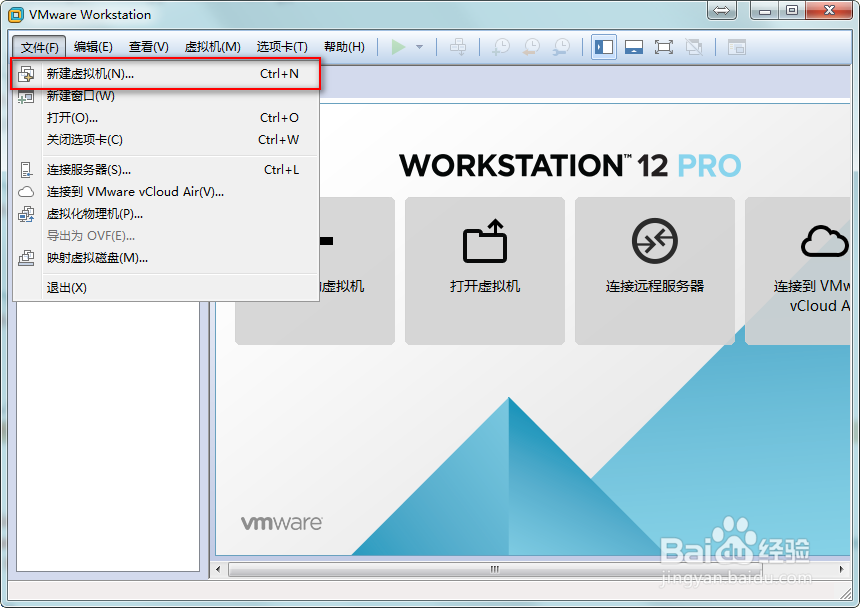This screenshot has width=860, height=608.
Task: Select 新建虚拟机(N)... menu entry
Action: (x=165, y=74)
